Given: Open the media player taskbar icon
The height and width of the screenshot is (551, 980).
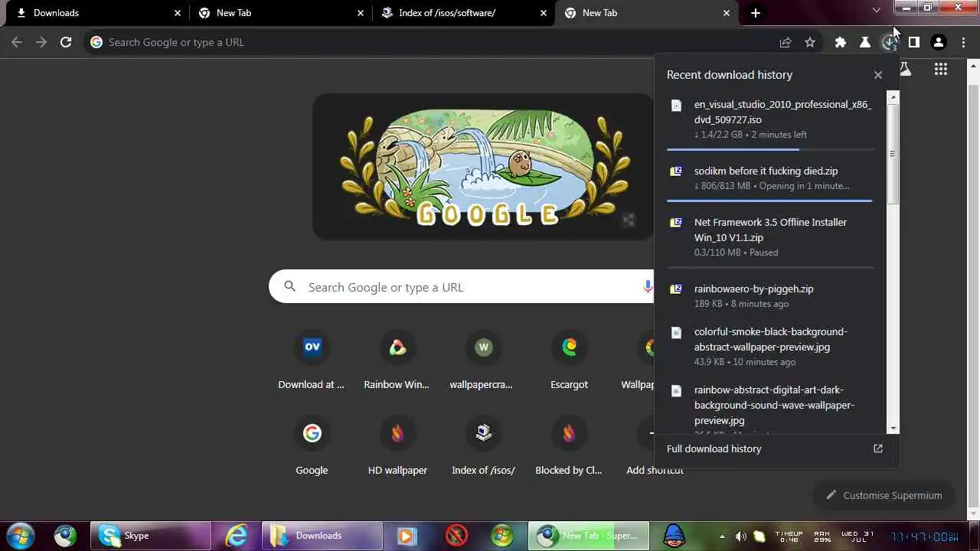Looking at the screenshot, I should pyautogui.click(x=407, y=536).
